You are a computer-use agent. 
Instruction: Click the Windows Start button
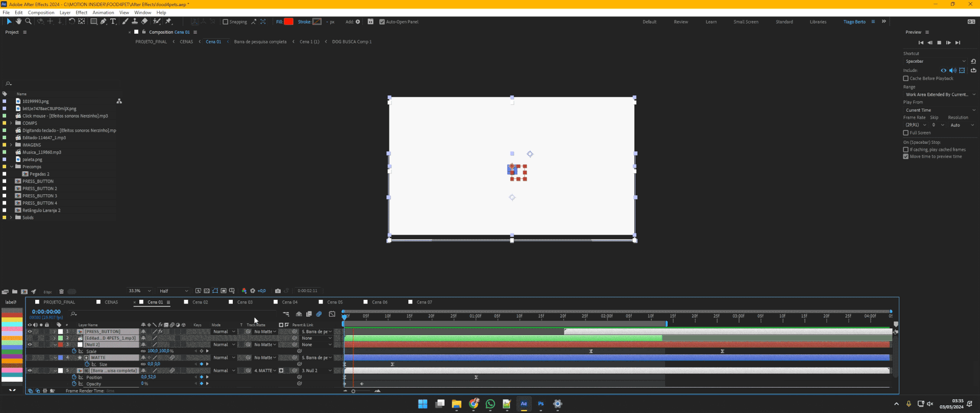pos(423,404)
